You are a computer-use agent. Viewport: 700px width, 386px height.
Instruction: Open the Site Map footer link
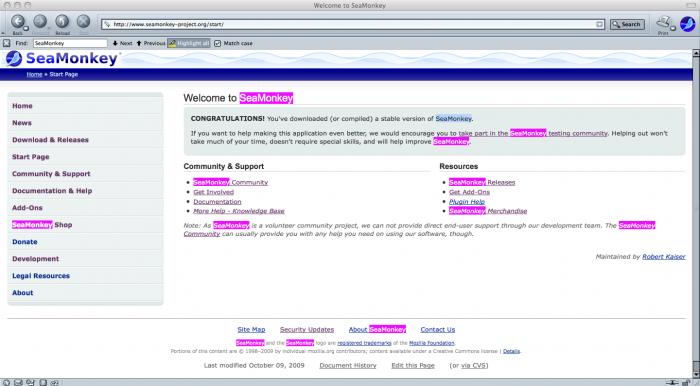(x=251, y=329)
